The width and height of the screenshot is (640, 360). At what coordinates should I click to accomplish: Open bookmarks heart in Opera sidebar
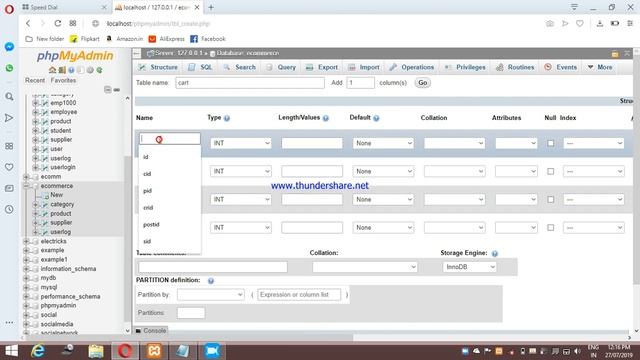(x=9, y=167)
